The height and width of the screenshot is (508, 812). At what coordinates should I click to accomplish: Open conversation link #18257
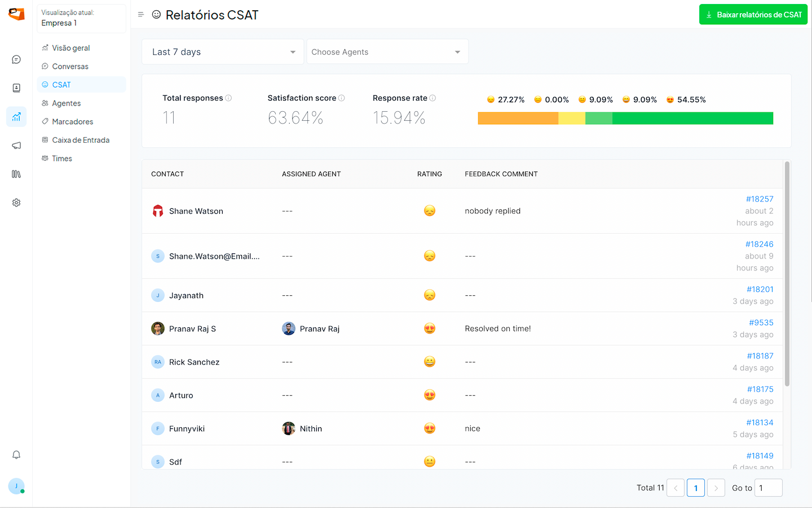point(759,199)
